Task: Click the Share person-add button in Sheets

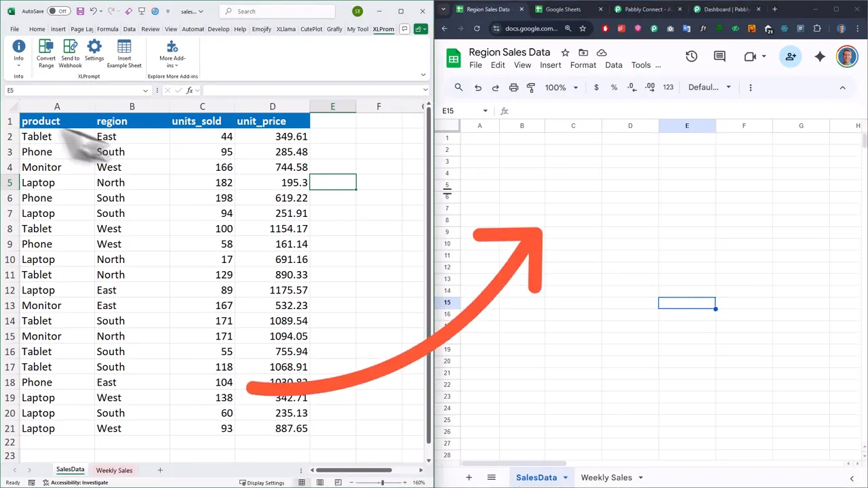Action: pyautogui.click(x=791, y=57)
